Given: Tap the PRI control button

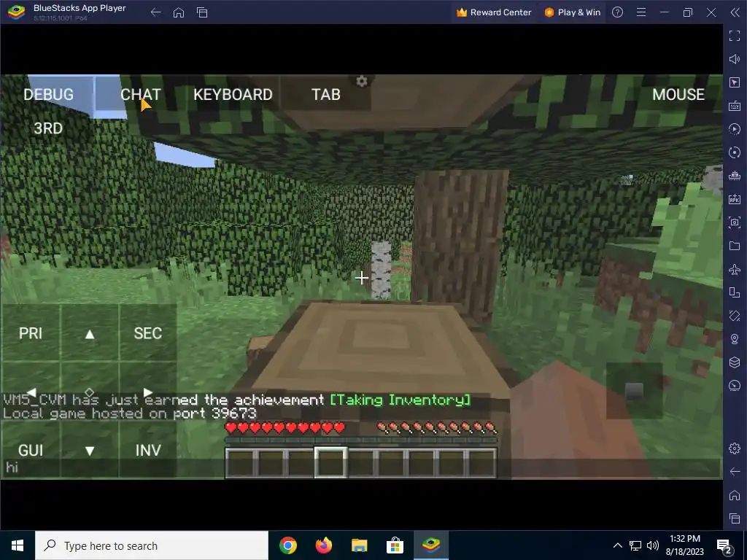Looking at the screenshot, I should click(x=31, y=332).
